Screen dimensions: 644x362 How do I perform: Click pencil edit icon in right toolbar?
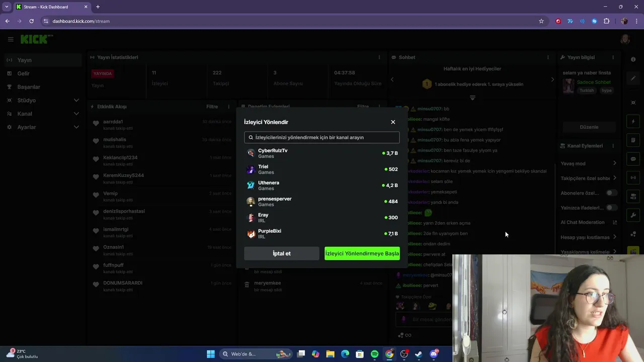pos(633,78)
